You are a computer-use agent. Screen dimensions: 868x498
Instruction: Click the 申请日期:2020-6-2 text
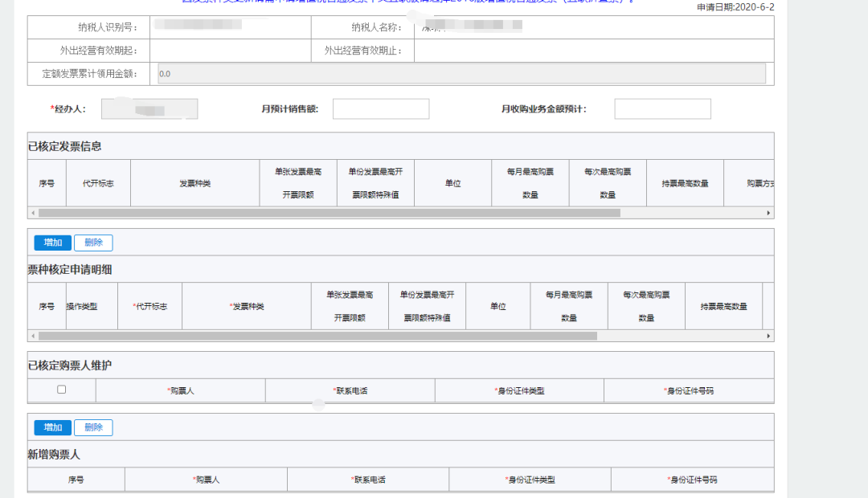coord(735,7)
